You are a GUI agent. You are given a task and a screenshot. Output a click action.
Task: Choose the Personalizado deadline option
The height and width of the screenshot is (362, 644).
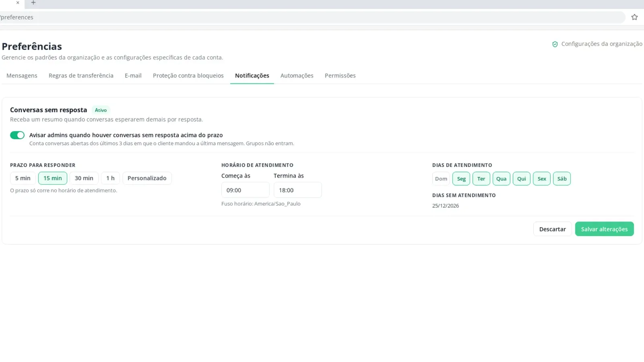147,178
